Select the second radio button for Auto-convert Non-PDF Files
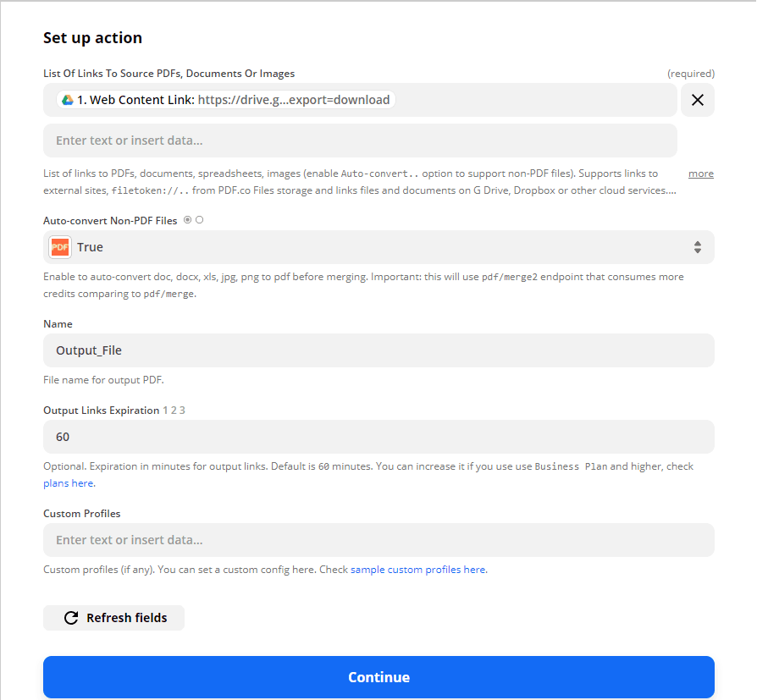 click(x=200, y=219)
